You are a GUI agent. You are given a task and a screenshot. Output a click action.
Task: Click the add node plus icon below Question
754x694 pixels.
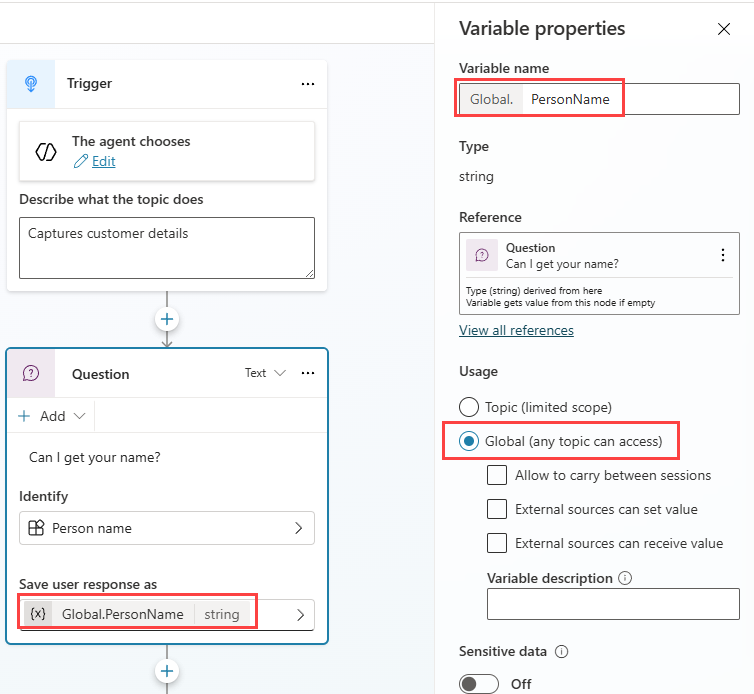point(167,671)
